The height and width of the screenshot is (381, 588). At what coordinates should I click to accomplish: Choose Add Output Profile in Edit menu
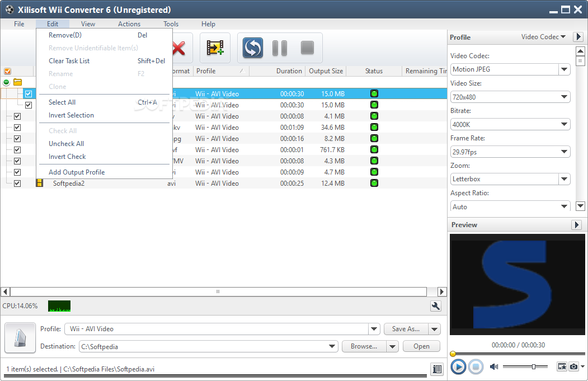click(x=104, y=172)
